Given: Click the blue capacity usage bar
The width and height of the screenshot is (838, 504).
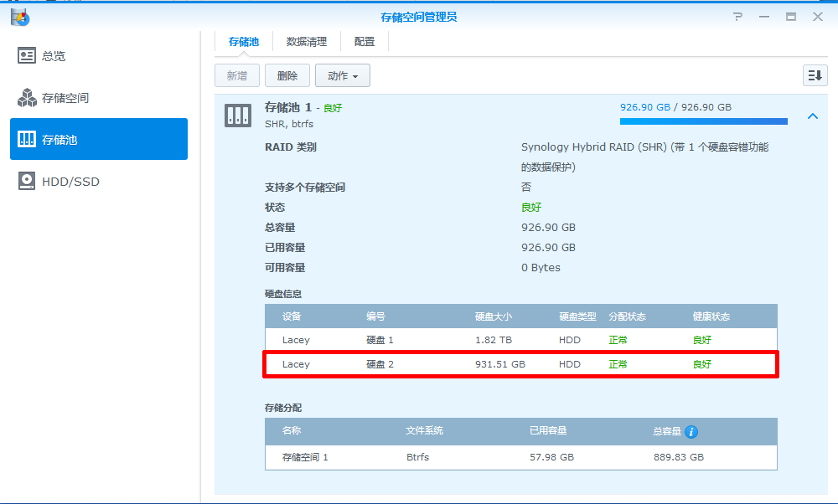Looking at the screenshot, I should (x=703, y=121).
